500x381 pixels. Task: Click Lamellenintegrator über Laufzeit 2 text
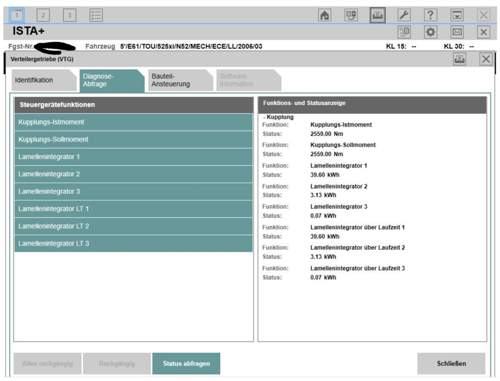(357, 248)
